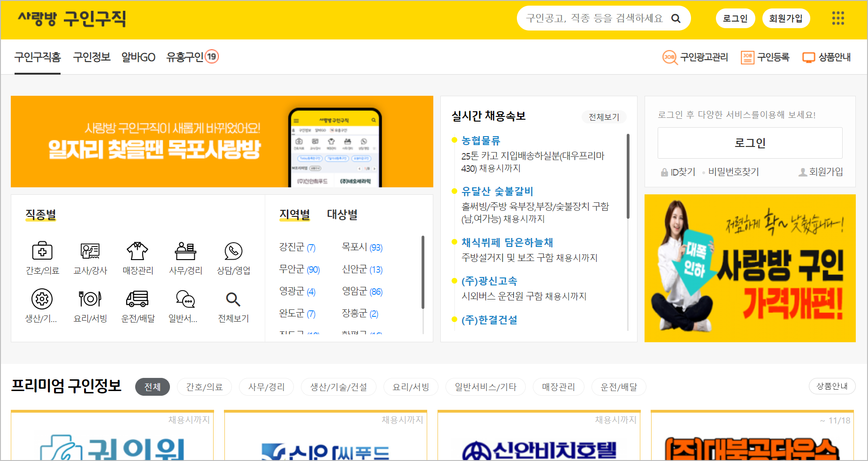Click 전체보기 in 실시간 채용속보
This screenshot has width=868, height=461.
[x=604, y=117]
